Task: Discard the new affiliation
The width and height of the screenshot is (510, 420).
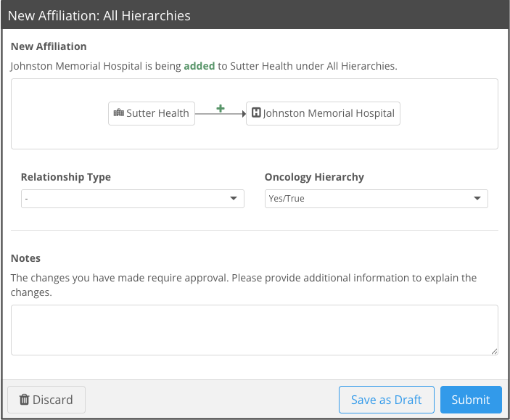Action: click(46, 400)
